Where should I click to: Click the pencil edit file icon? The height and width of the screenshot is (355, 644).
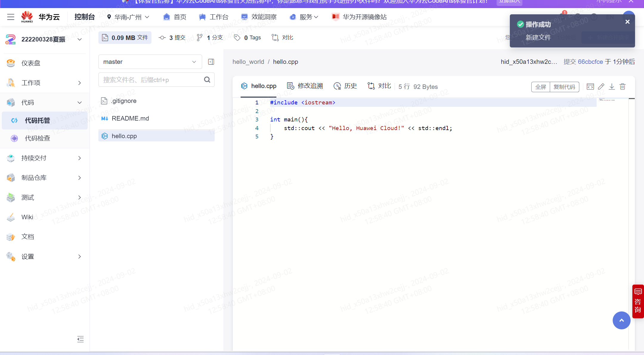click(x=601, y=87)
